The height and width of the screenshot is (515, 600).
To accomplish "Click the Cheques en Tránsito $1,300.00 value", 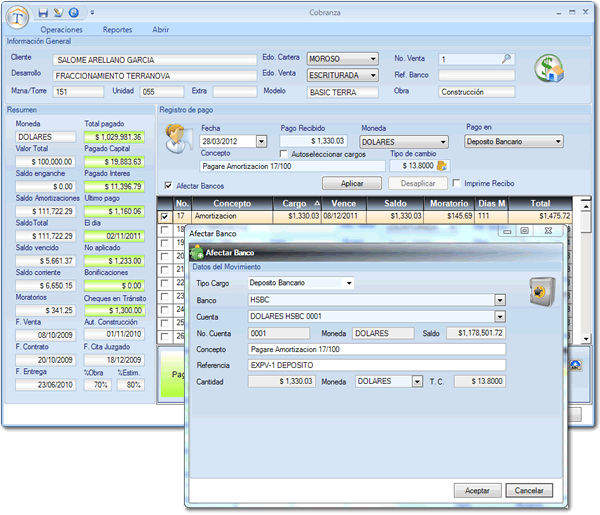I will 114,310.
